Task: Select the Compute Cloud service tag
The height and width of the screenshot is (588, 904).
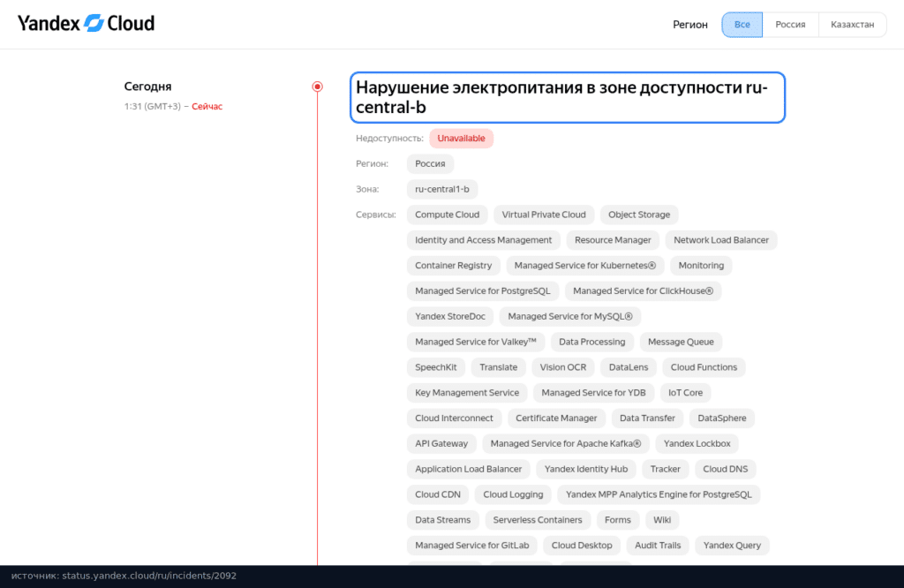Action: [x=448, y=215]
